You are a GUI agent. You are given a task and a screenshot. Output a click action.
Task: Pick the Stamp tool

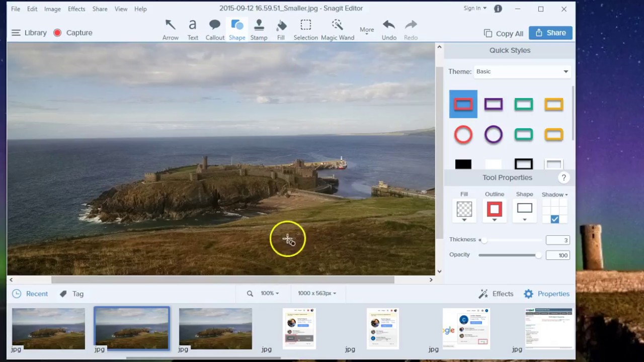tap(259, 30)
